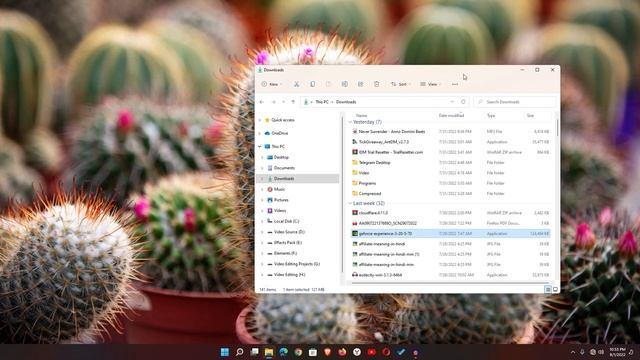
Task: Launch Firefox from the taskbar
Action: pyautogui.click(x=342, y=352)
